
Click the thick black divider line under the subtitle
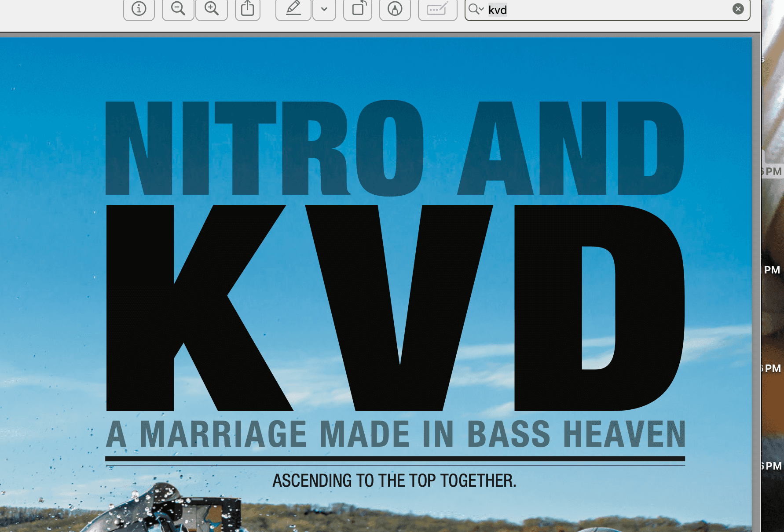(x=395, y=459)
